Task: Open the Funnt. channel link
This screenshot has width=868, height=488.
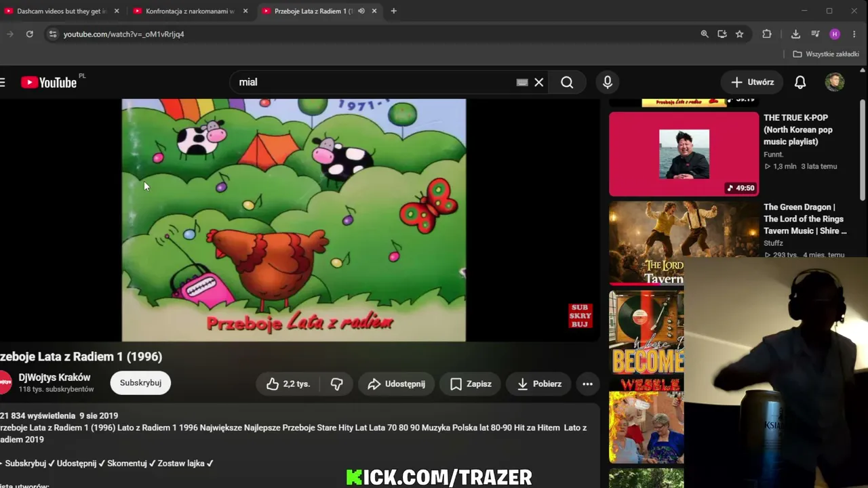Action: 774,155
